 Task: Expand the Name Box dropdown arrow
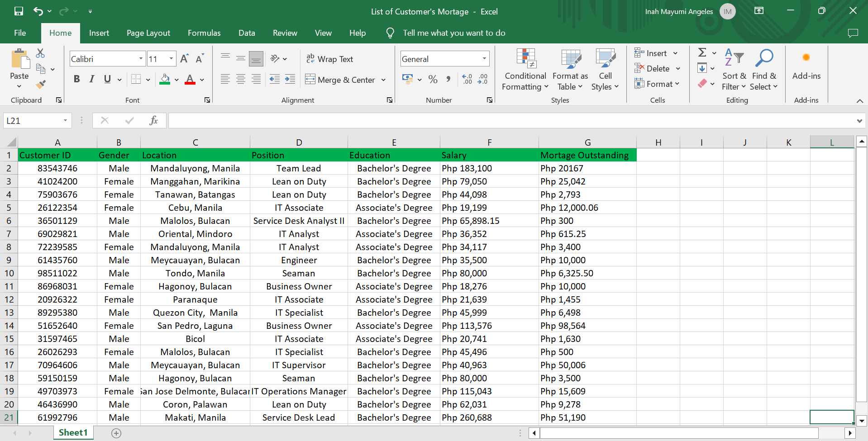click(65, 120)
